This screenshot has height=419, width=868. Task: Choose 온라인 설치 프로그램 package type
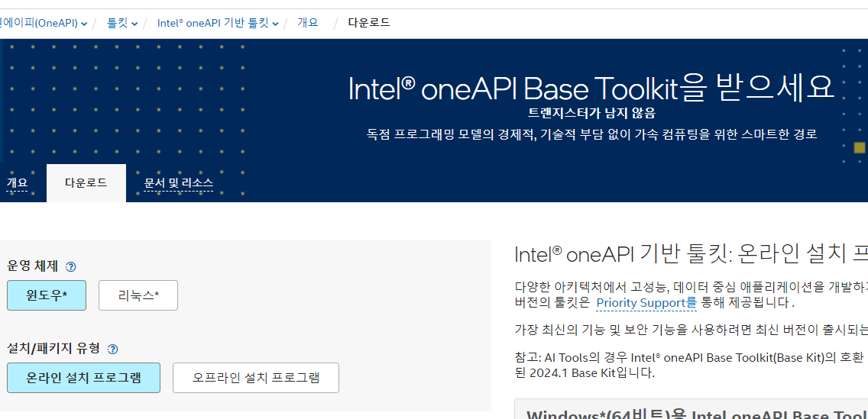coord(83,378)
